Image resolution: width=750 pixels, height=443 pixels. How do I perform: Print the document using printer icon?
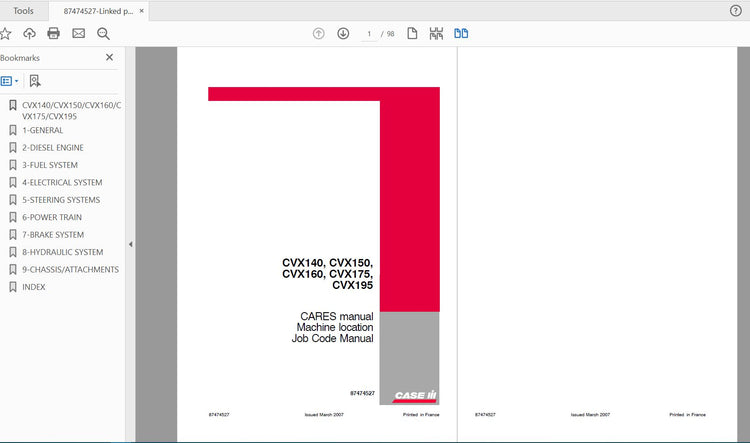(54, 33)
